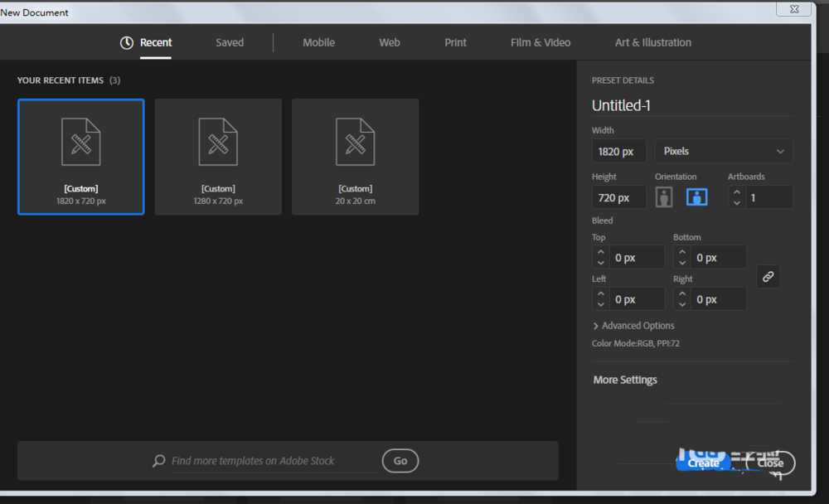Click the Go button

pyautogui.click(x=400, y=461)
